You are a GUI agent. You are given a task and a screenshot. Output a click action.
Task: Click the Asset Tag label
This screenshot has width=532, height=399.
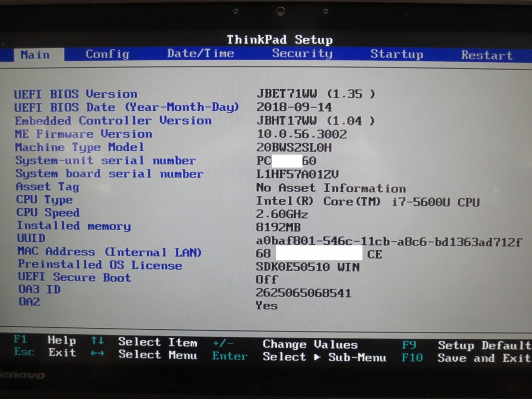(x=47, y=187)
